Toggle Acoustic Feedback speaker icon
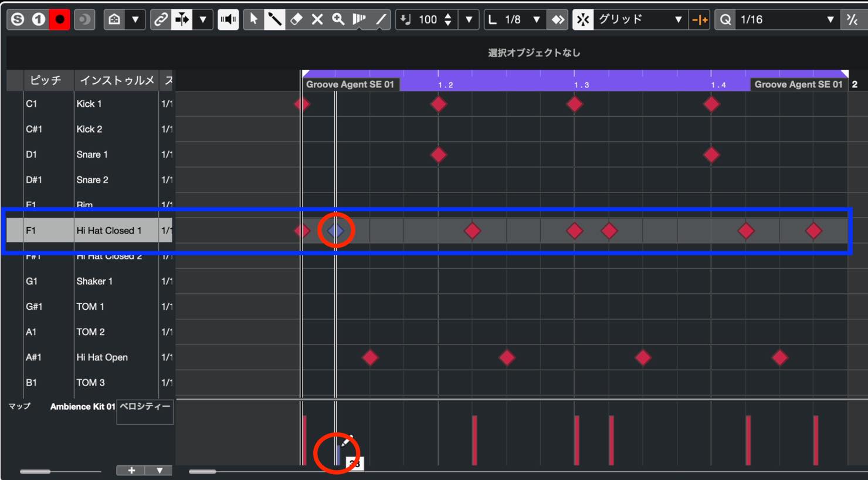This screenshot has width=868, height=480. 228,19
